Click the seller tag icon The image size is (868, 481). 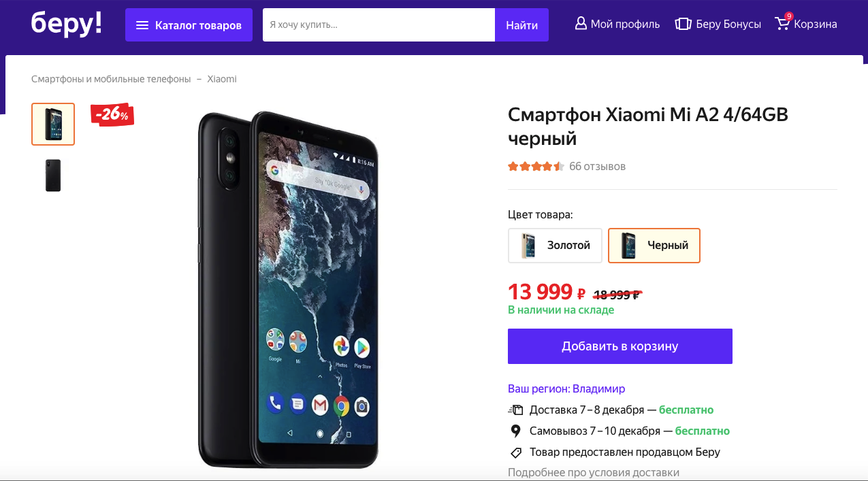coord(515,452)
